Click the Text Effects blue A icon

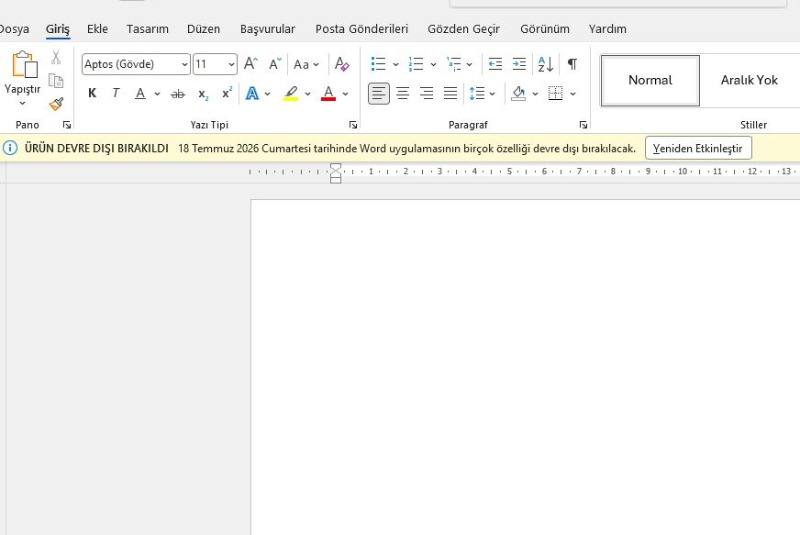tap(252, 93)
